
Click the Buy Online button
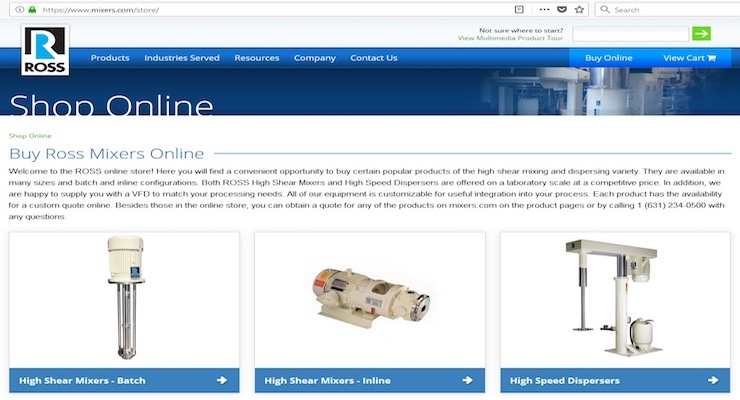pos(609,58)
